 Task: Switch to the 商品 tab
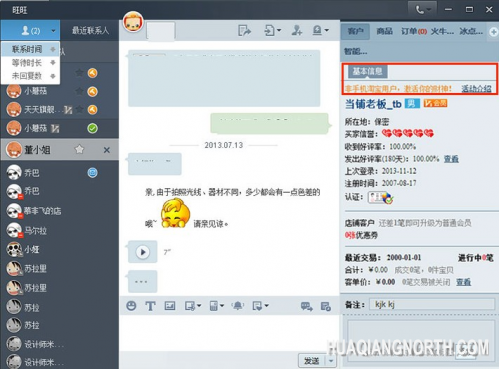[x=384, y=31]
